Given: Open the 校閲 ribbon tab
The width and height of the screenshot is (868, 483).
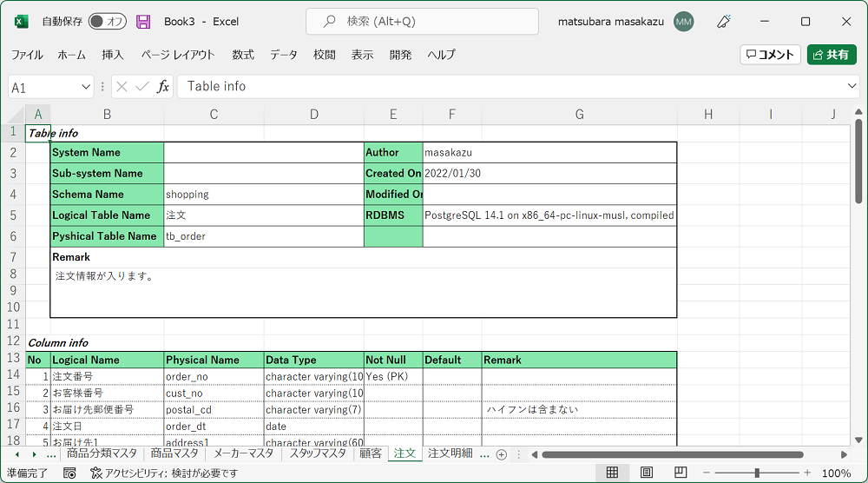Looking at the screenshot, I should pos(325,55).
